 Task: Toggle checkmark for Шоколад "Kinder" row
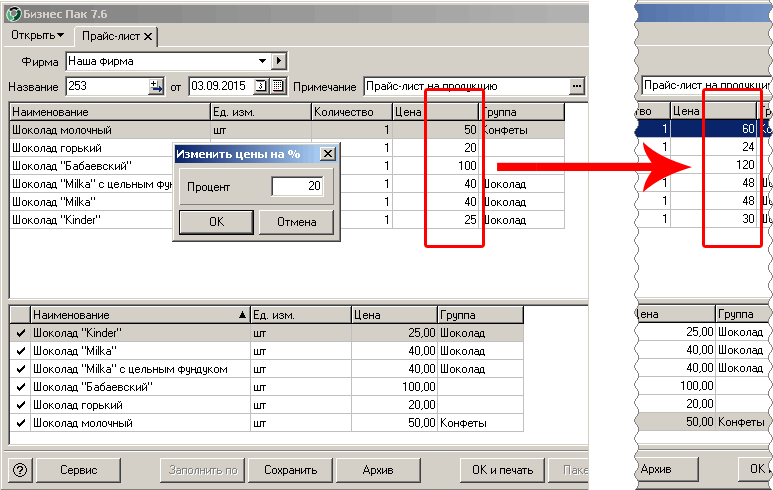coord(20,332)
